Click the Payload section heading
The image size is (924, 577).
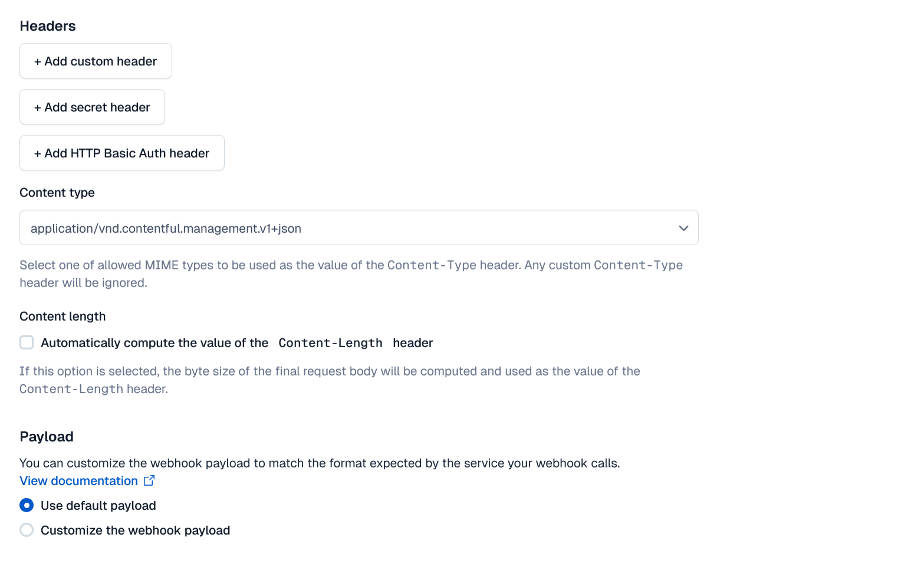(46, 436)
